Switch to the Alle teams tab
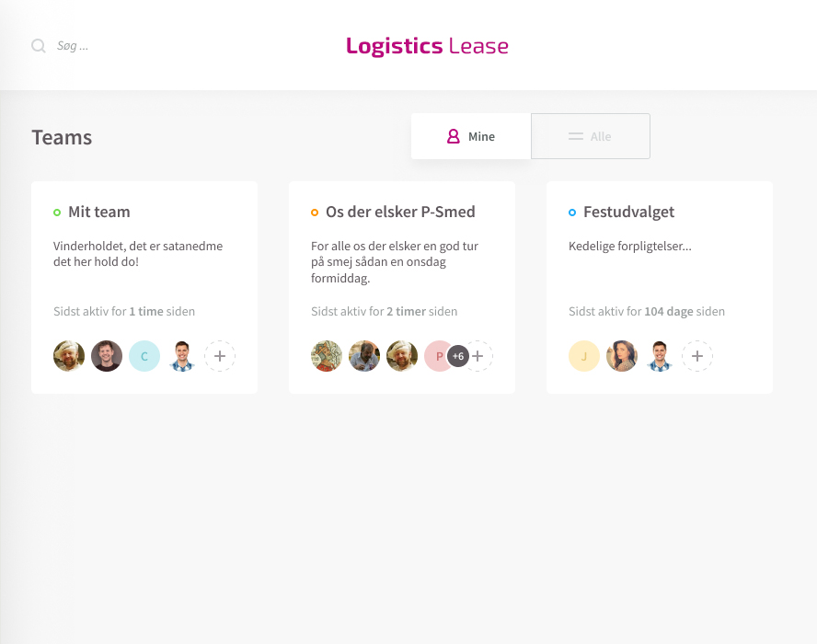 (591, 136)
